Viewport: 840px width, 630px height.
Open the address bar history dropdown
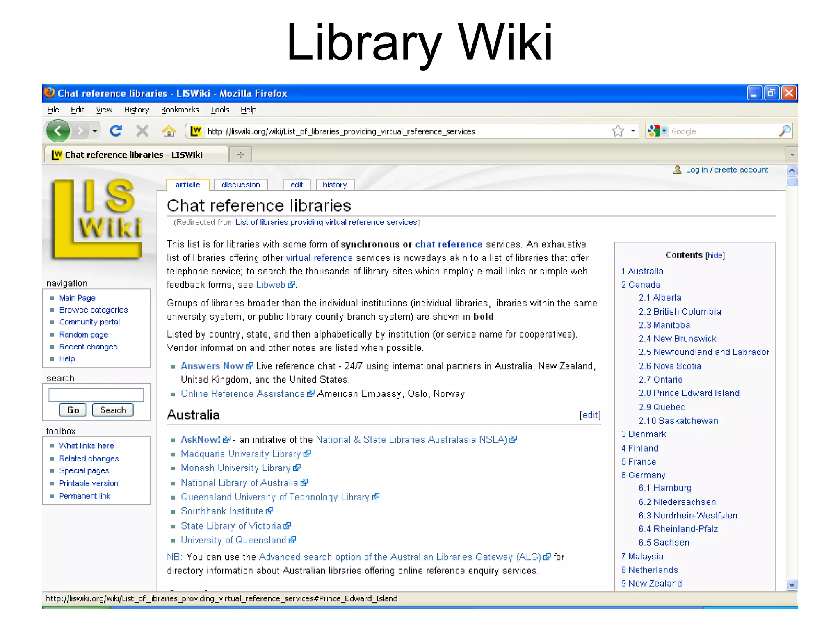click(x=633, y=131)
